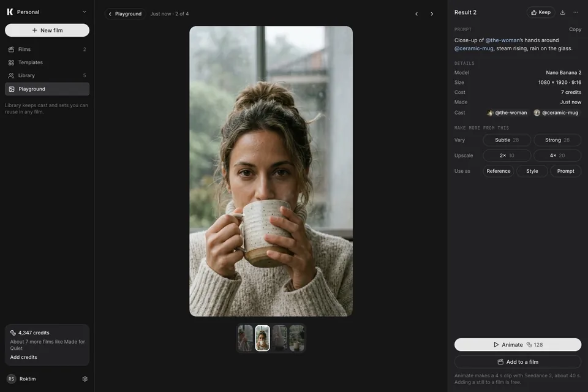The width and height of the screenshot is (588, 392).
Task: Click the main generated image
Action: pos(271,171)
